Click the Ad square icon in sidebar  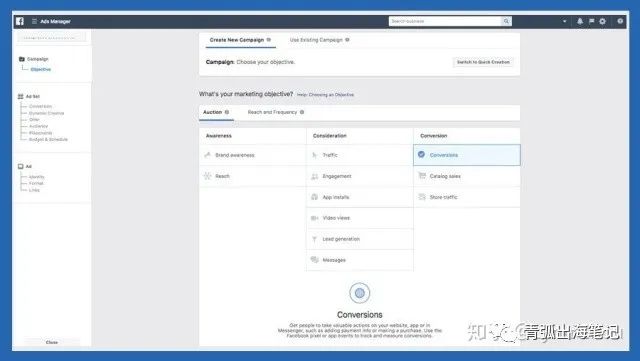20,166
